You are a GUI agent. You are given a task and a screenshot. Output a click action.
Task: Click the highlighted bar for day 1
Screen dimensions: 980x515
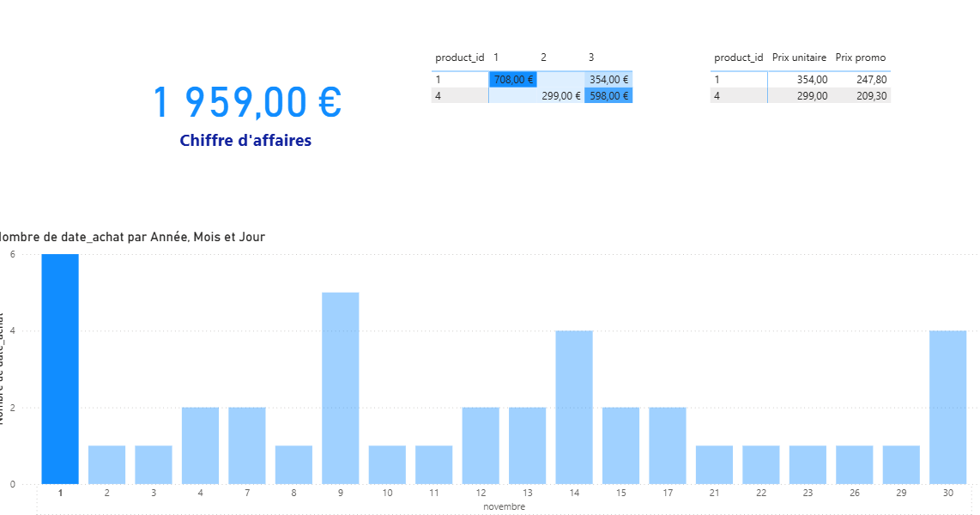pos(60,369)
